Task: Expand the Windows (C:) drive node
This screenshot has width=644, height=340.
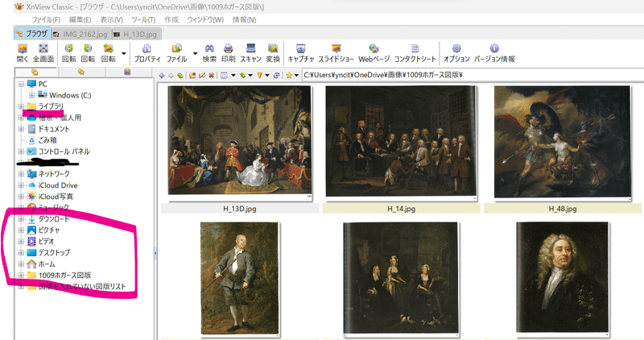Action: (x=31, y=95)
